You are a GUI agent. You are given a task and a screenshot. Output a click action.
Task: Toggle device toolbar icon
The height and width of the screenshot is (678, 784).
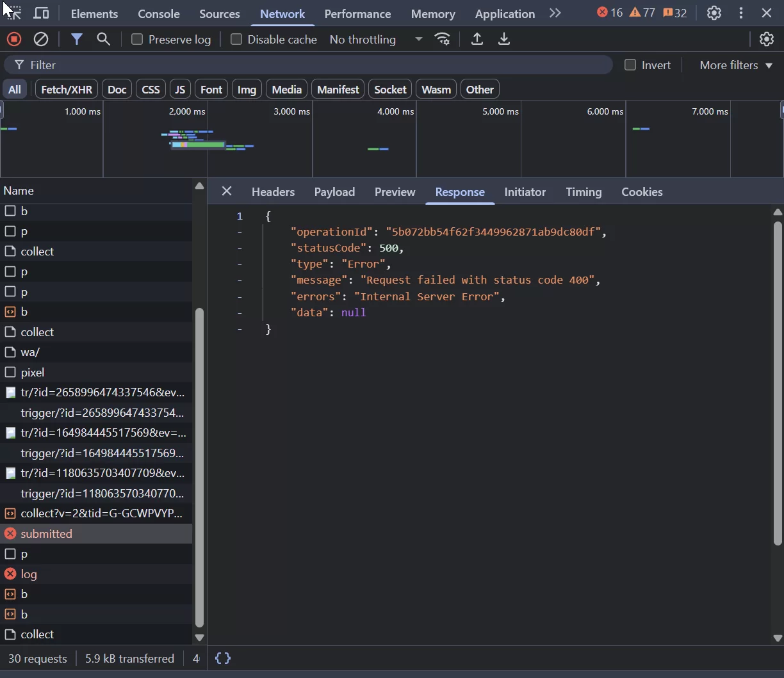pyautogui.click(x=41, y=13)
